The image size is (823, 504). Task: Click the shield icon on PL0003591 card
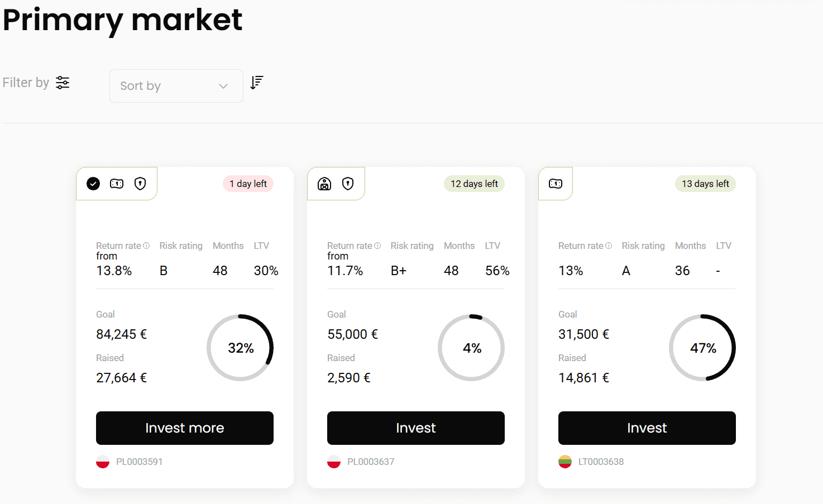[x=140, y=184]
